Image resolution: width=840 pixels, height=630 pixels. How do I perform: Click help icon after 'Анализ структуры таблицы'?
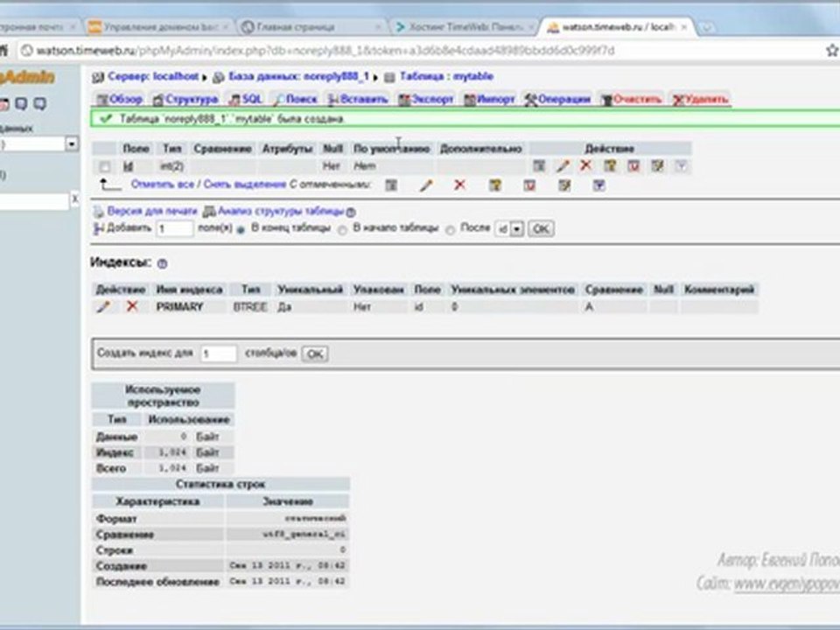pyautogui.click(x=351, y=212)
